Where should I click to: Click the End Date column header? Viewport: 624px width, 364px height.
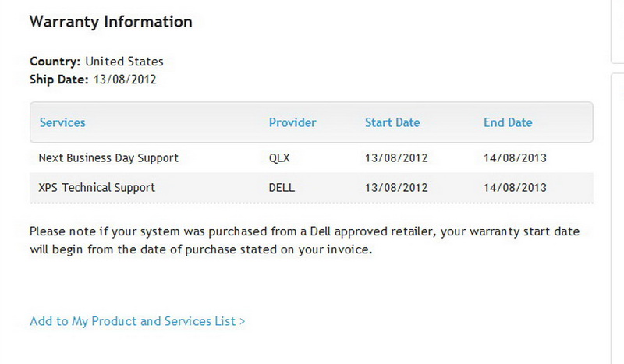coord(508,122)
